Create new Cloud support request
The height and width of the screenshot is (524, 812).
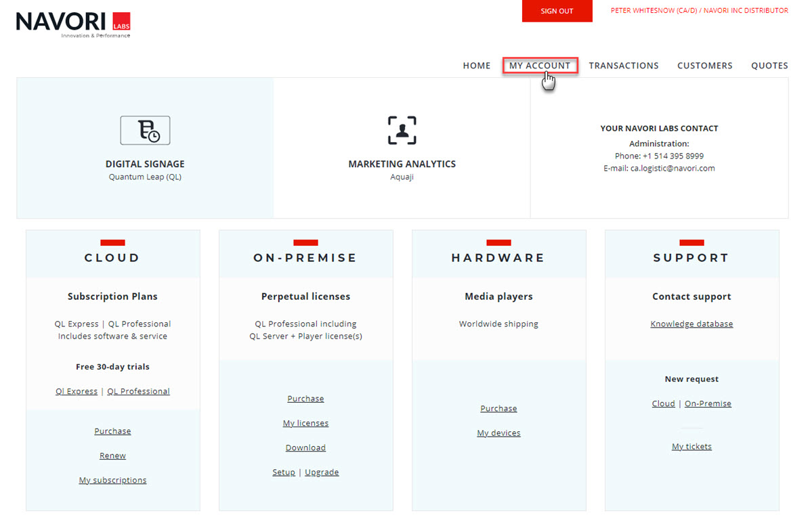tap(663, 403)
